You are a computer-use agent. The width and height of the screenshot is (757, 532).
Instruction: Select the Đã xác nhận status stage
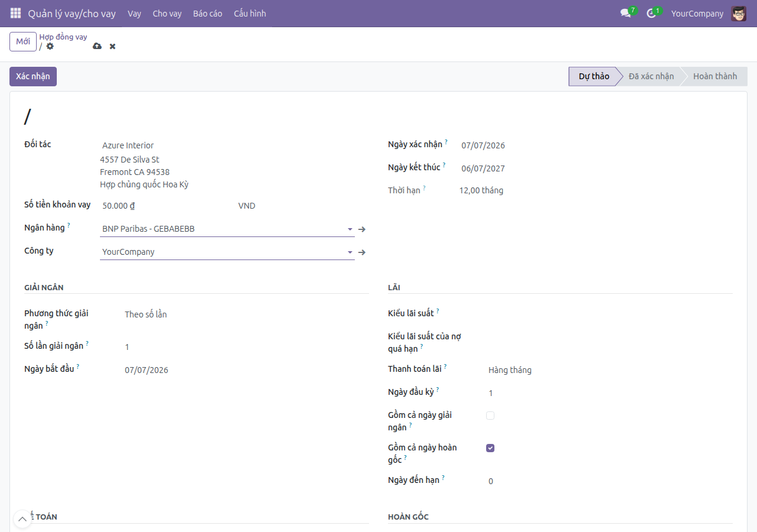[x=651, y=76]
